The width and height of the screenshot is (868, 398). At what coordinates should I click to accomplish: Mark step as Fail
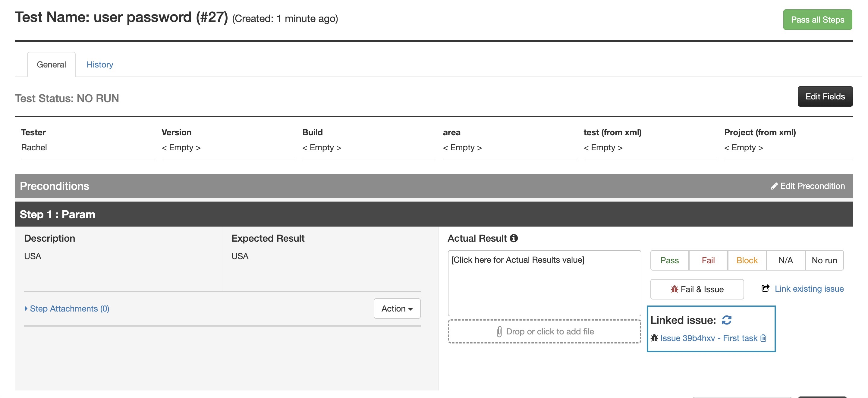point(708,260)
